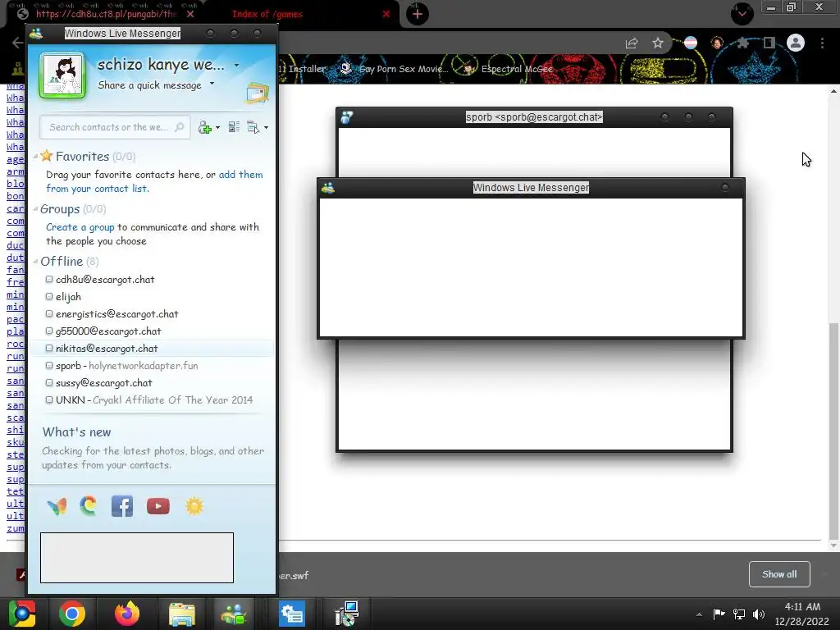Click Messenger taskbar icon
Image resolution: width=840 pixels, height=630 pixels.
tap(234, 614)
